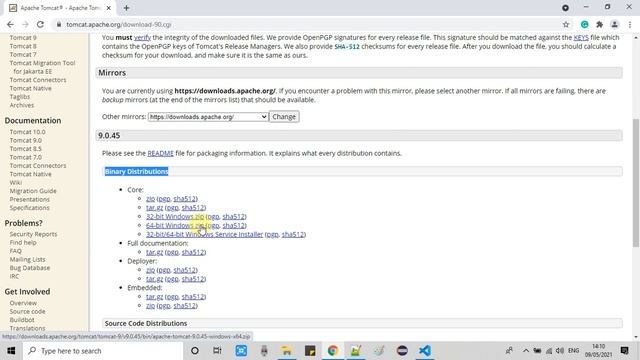Download the Deployer zip link
Viewport: 640px width, 360px height.
[151, 270]
